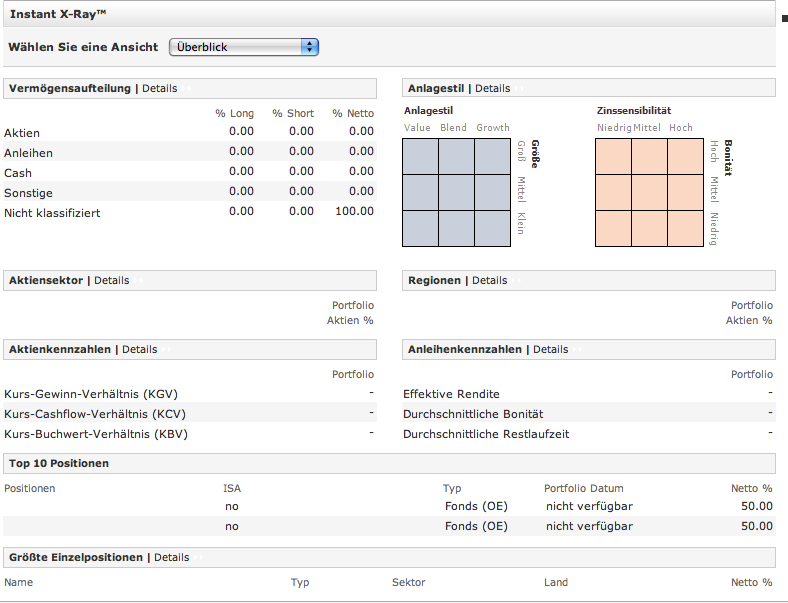The height and width of the screenshot is (603, 788).
Task: View Details for Aktienkennzahlen
Action: tap(139, 349)
